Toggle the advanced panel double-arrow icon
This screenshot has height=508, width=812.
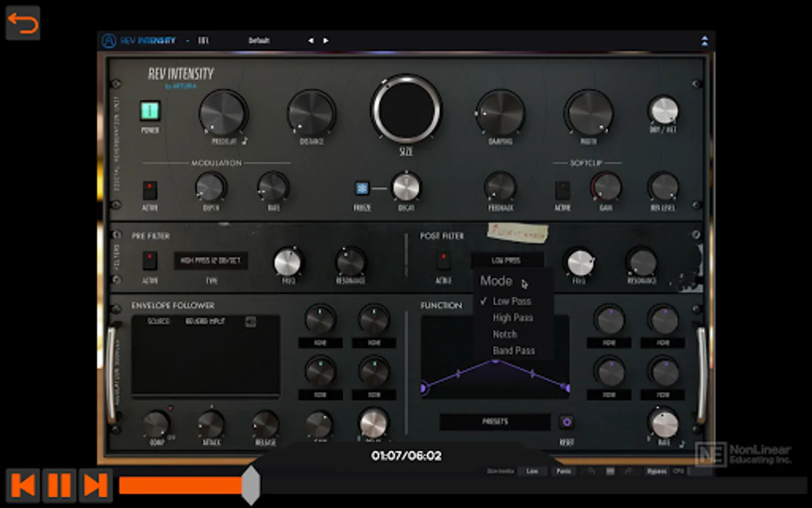tap(704, 41)
